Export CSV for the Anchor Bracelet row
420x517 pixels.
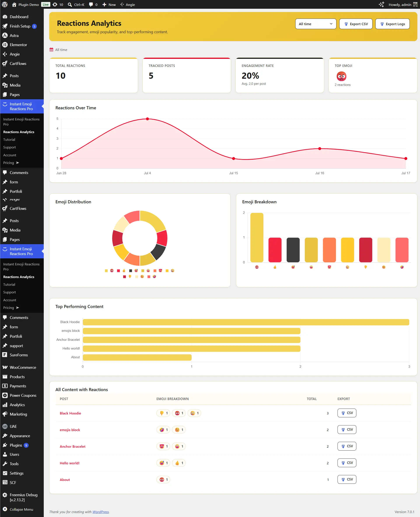[x=347, y=446]
